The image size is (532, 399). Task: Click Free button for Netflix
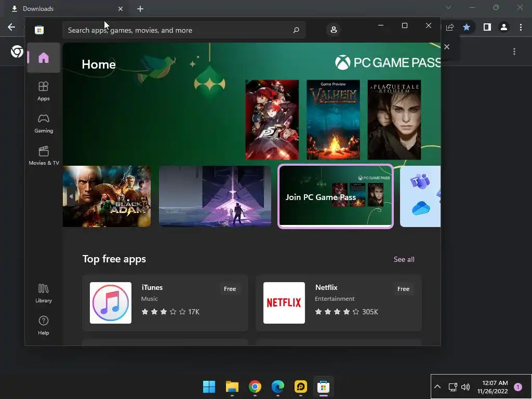[403, 289]
